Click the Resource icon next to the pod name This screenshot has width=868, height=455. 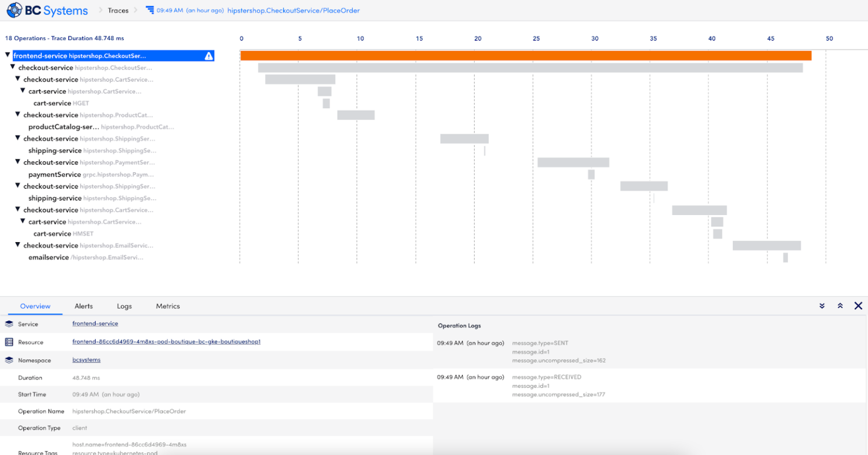tap(8, 342)
